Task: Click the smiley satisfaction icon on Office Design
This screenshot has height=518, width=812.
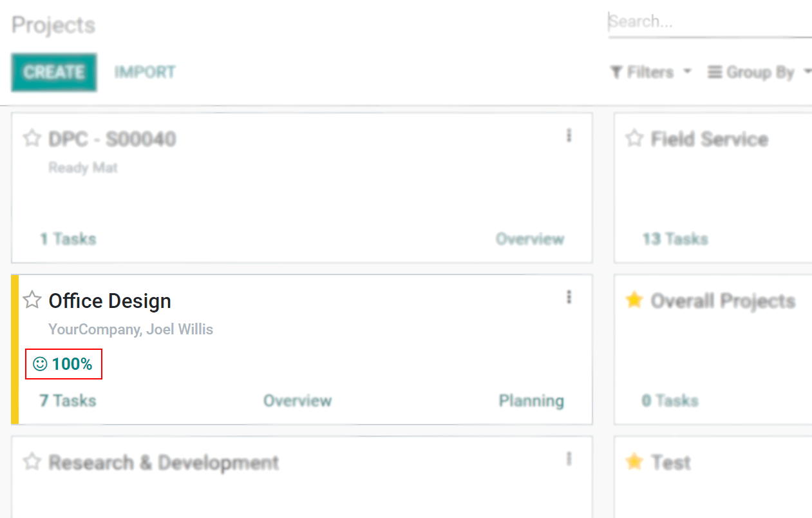Action: [x=40, y=365]
